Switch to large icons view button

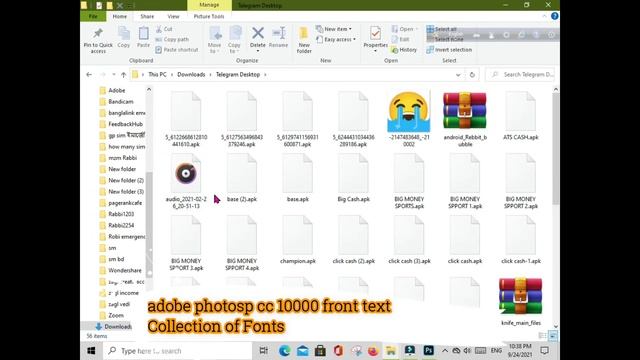(552, 336)
